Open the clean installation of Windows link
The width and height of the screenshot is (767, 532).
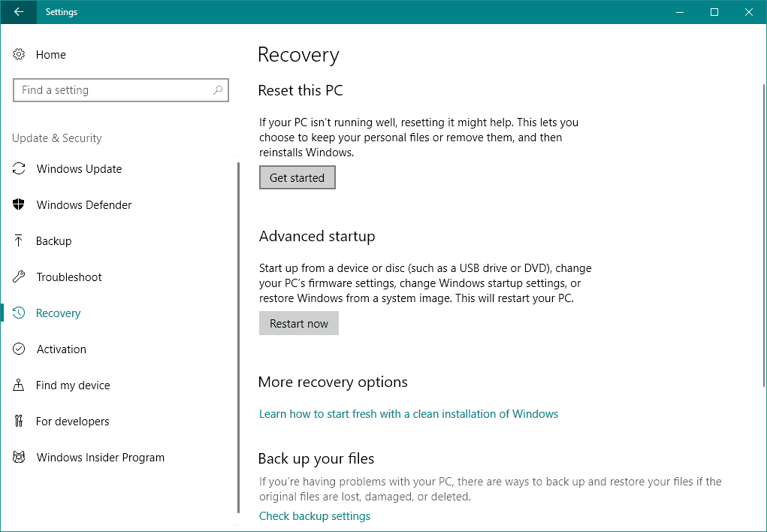click(409, 413)
